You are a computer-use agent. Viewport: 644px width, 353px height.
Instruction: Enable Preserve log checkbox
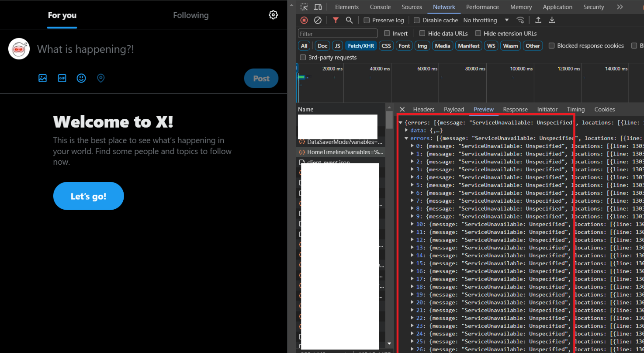367,20
